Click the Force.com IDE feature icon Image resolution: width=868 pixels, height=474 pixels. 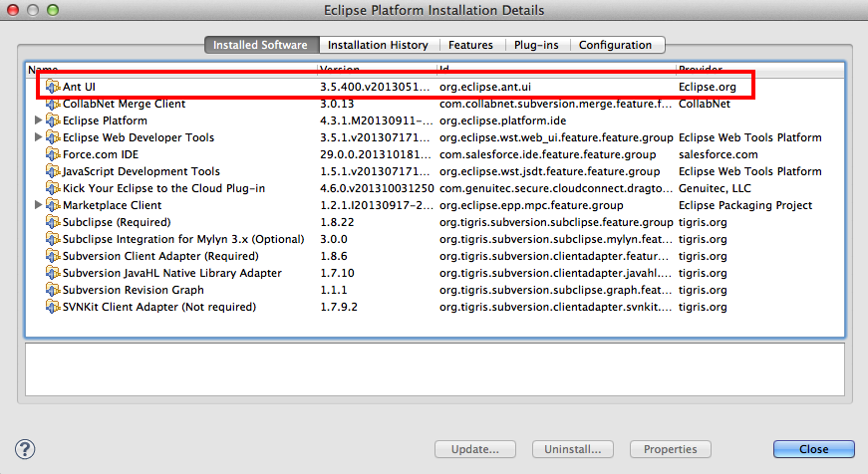coord(53,154)
